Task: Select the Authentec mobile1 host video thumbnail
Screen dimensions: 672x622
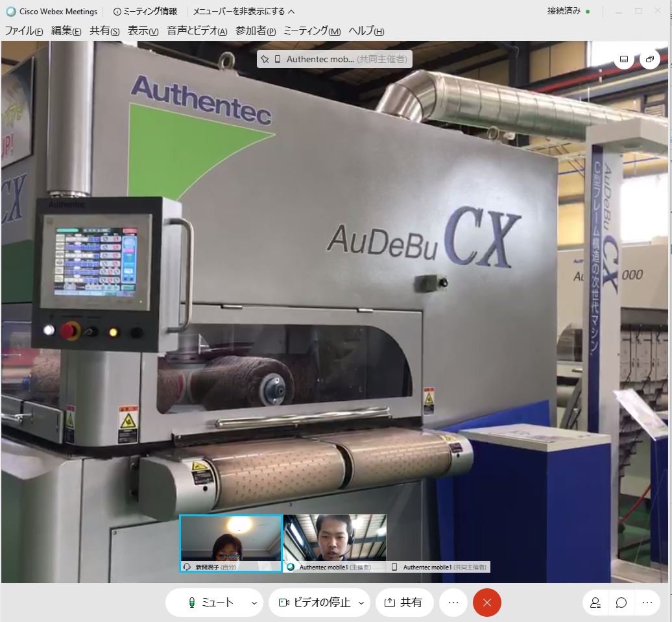Action: tap(335, 538)
